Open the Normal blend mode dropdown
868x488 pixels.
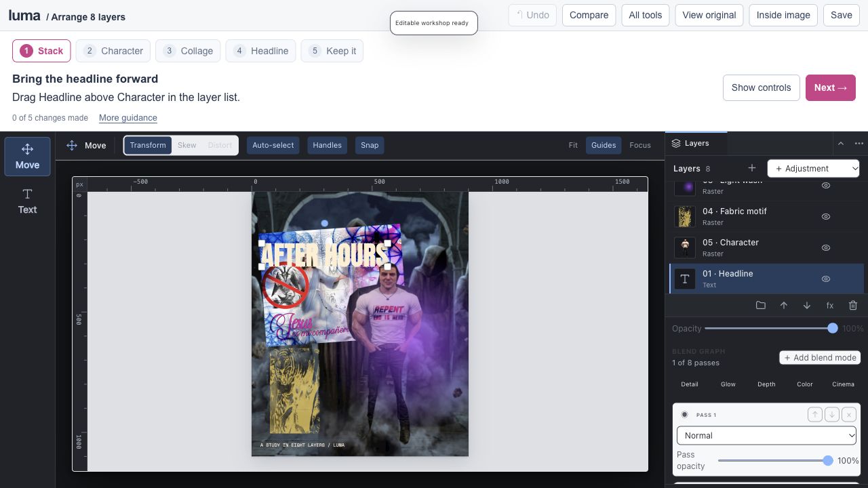(x=766, y=435)
